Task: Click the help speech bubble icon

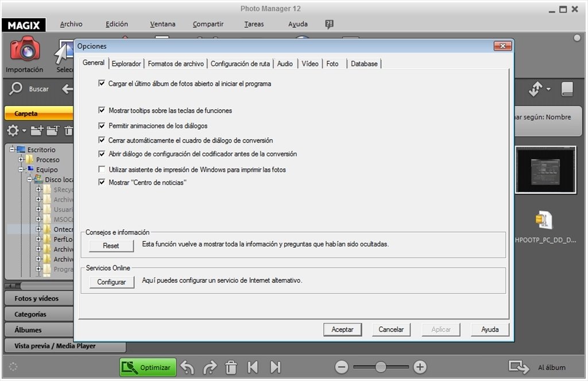Action: 329,24
